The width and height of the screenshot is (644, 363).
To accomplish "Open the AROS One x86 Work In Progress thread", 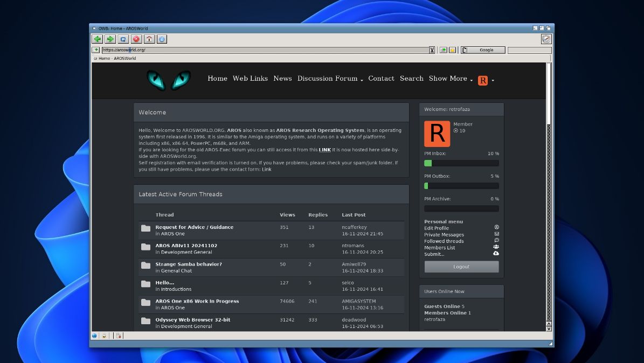I will pyautogui.click(x=197, y=301).
